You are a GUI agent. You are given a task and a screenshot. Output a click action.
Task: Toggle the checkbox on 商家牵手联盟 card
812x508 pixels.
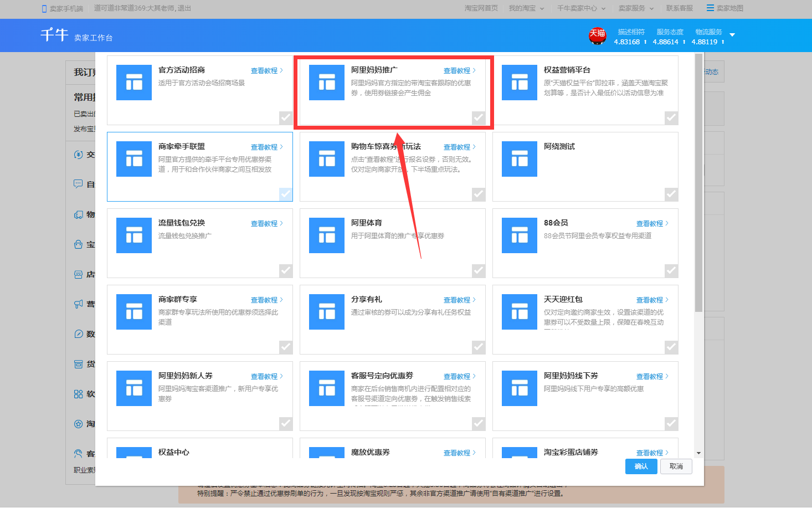tap(286, 194)
